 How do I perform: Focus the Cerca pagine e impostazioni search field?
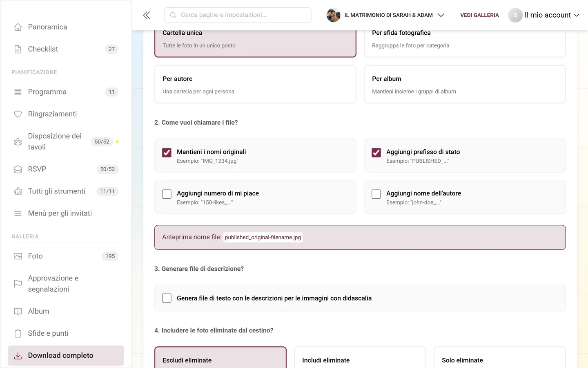(238, 15)
